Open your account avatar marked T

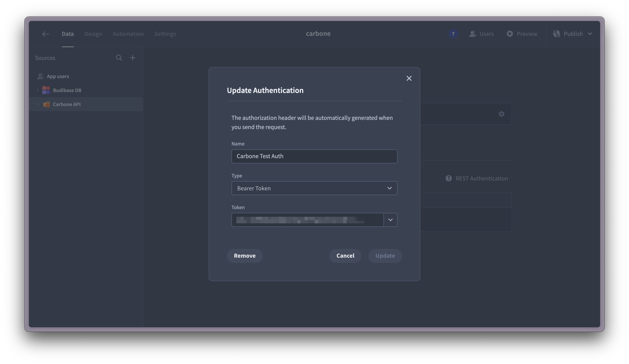pyautogui.click(x=453, y=34)
